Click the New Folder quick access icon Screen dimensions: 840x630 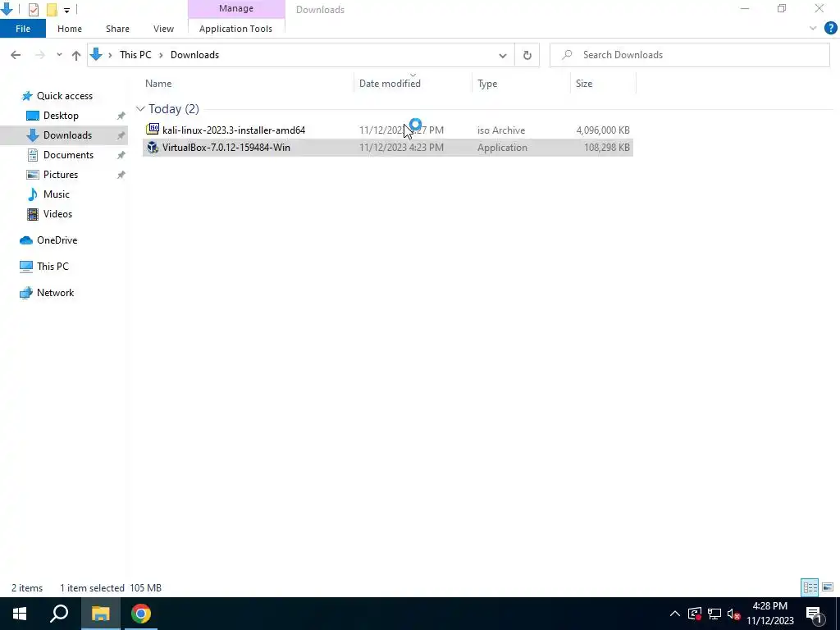(x=52, y=9)
